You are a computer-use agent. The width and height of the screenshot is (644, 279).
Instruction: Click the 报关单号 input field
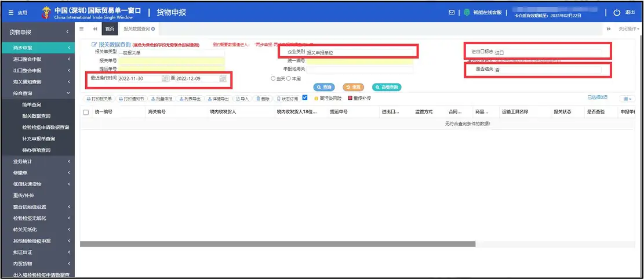click(171, 61)
